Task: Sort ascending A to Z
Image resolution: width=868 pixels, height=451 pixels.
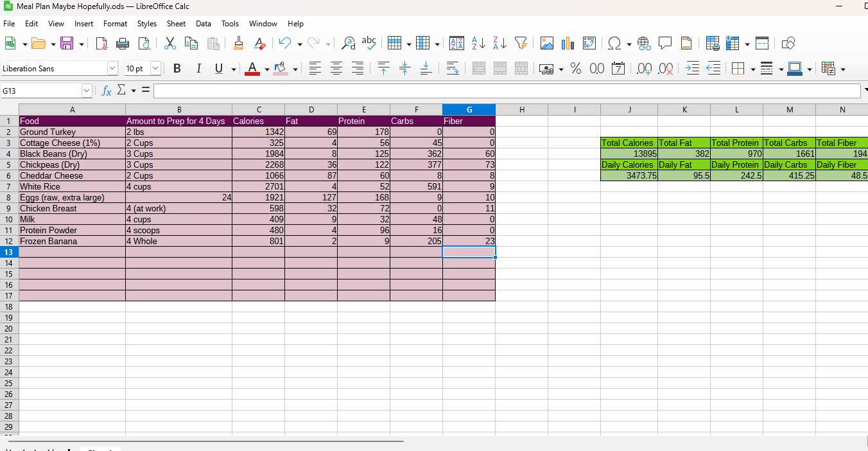Action: pyautogui.click(x=478, y=43)
